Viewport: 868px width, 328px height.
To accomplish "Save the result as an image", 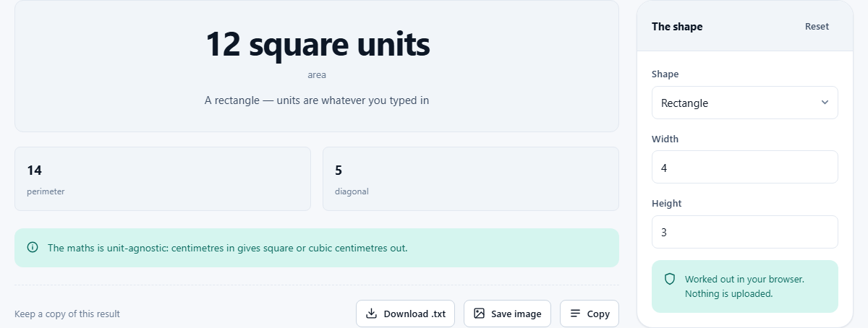I will pos(507,314).
